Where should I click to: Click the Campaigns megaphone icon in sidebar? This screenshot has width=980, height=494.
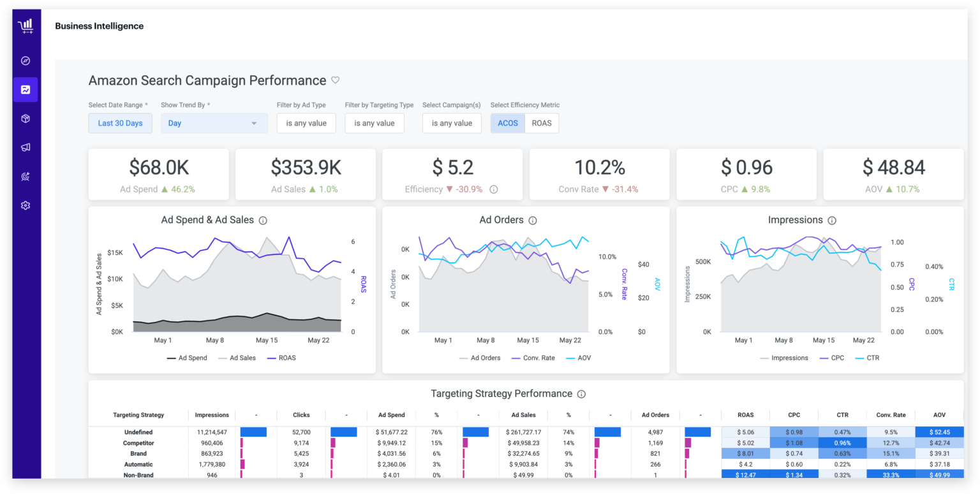25,147
